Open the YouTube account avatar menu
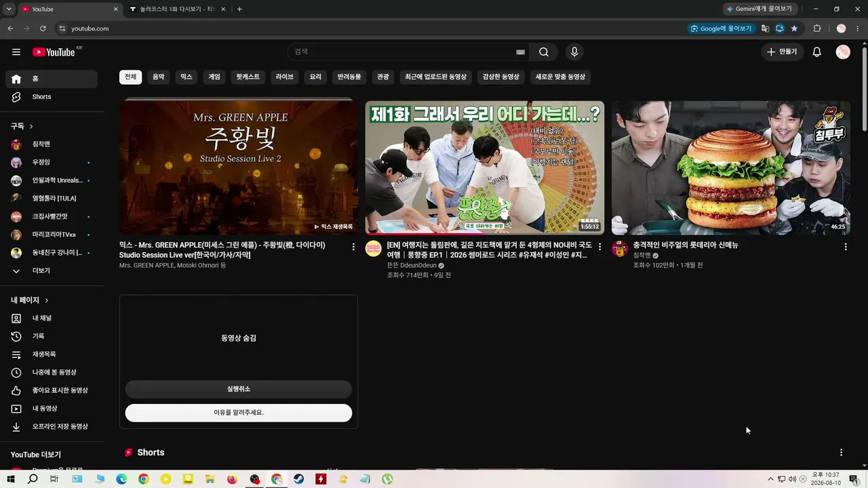 pos(843,52)
